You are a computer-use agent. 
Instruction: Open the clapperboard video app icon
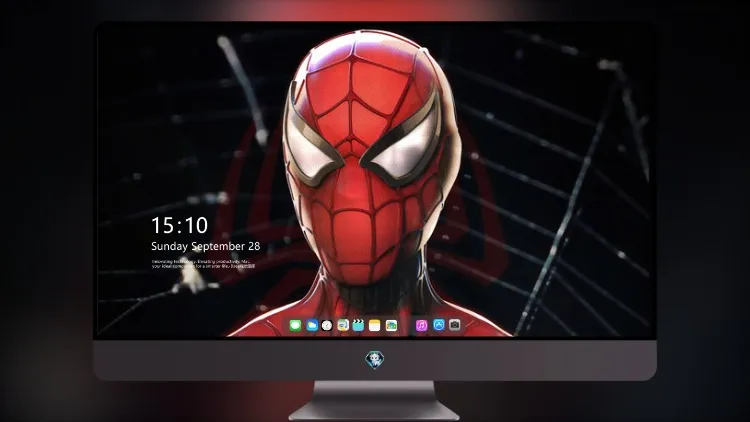[x=358, y=325]
